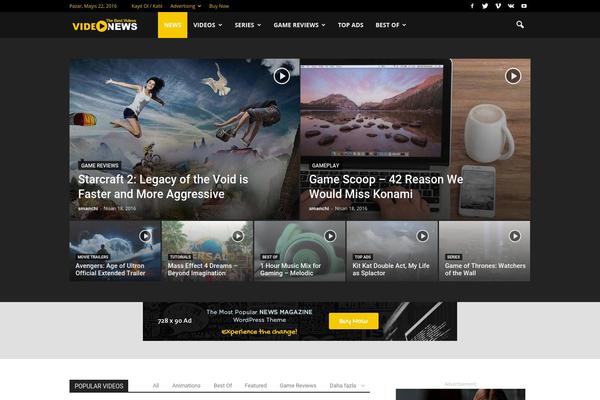
Task: Select the Game Reviews filter tab
Action: (x=298, y=385)
